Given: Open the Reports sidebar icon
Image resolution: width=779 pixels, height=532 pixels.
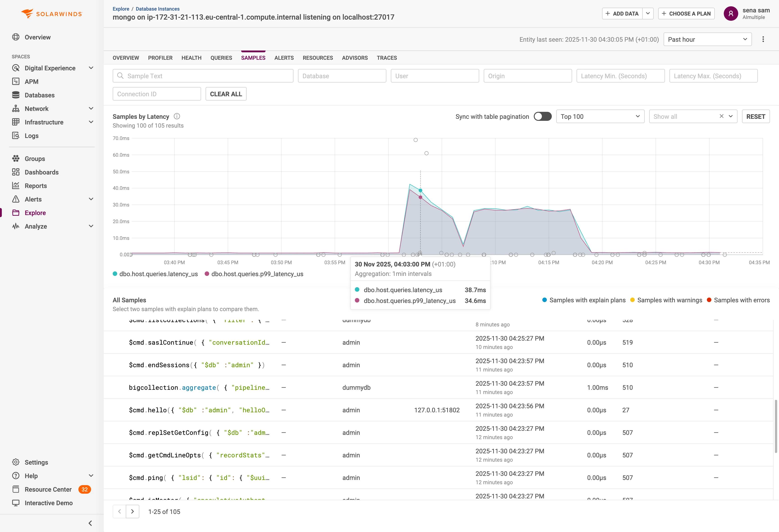Looking at the screenshot, I should (x=16, y=186).
